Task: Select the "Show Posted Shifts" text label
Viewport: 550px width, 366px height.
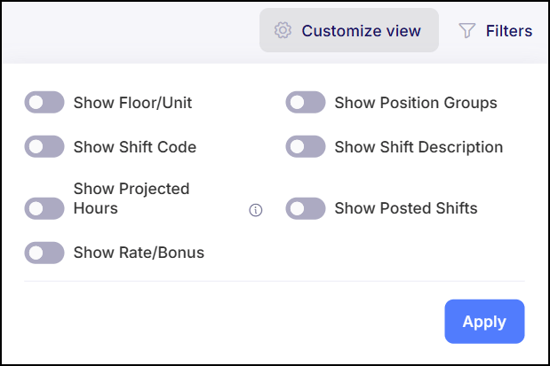Action: tap(406, 208)
